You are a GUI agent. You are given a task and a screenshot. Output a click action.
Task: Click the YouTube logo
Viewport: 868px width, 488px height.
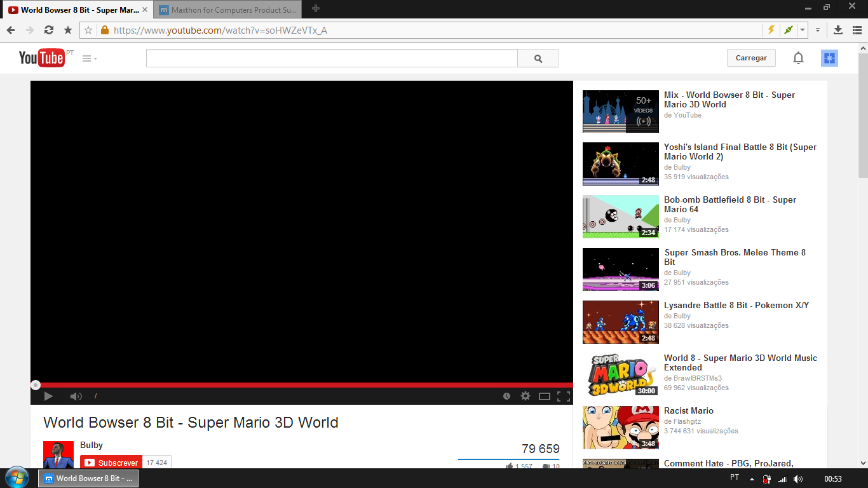pos(42,58)
